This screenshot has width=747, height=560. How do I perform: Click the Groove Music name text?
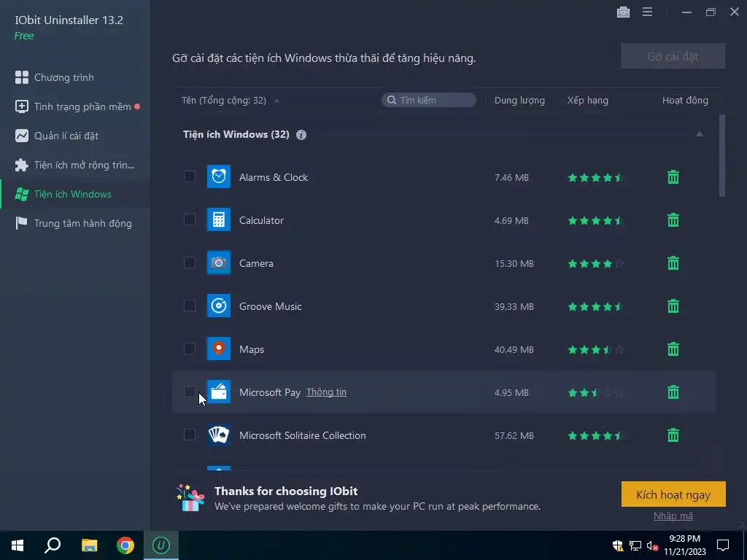tap(270, 306)
